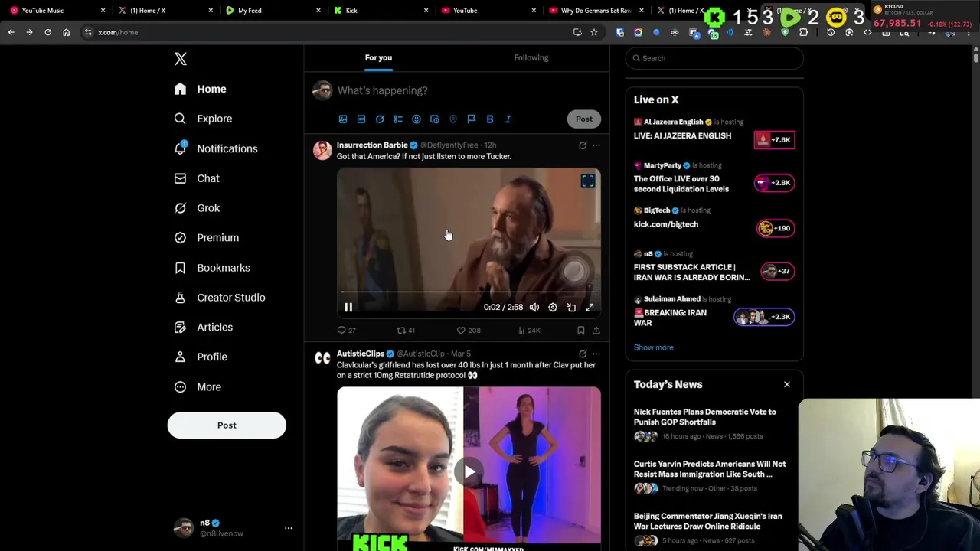Open Grok icon on AutisticClips post

583,354
